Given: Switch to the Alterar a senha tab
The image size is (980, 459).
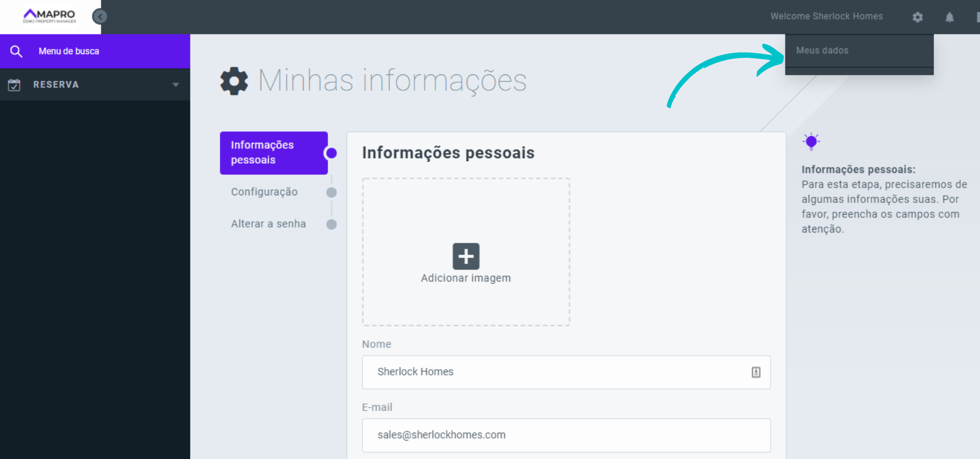Looking at the screenshot, I should [268, 223].
